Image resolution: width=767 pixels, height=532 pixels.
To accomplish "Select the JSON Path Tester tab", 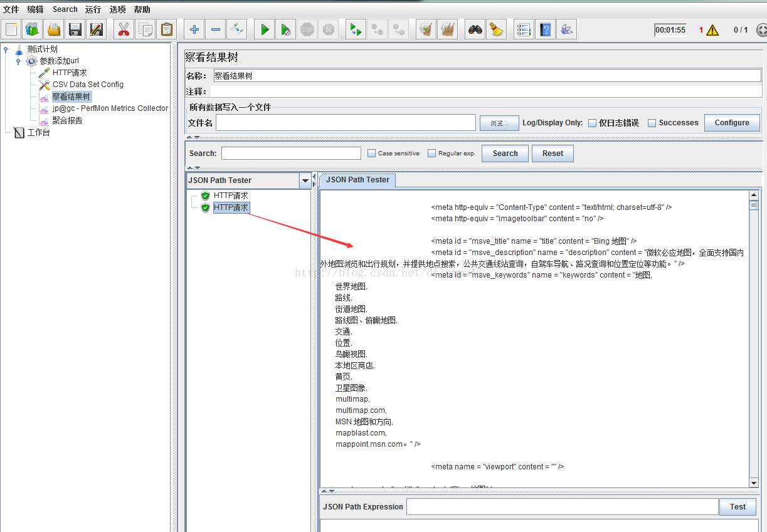I will (357, 180).
